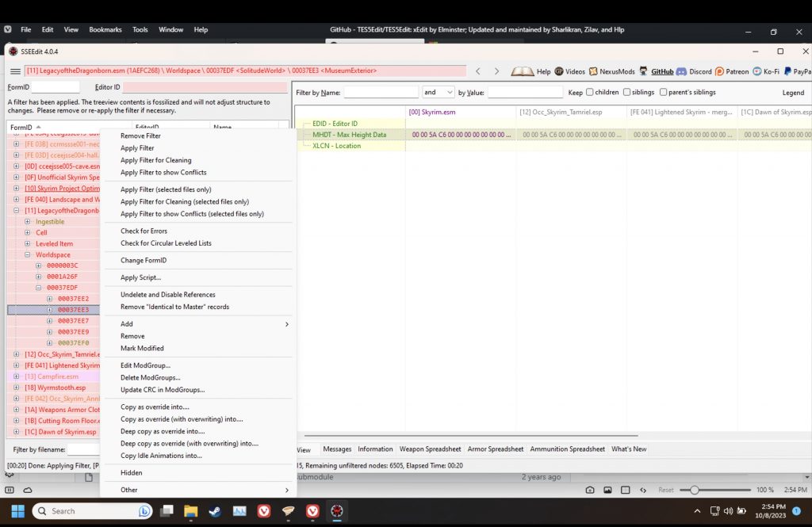Click the Legend button
The width and height of the screenshot is (812, 527).
pos(793,93)
